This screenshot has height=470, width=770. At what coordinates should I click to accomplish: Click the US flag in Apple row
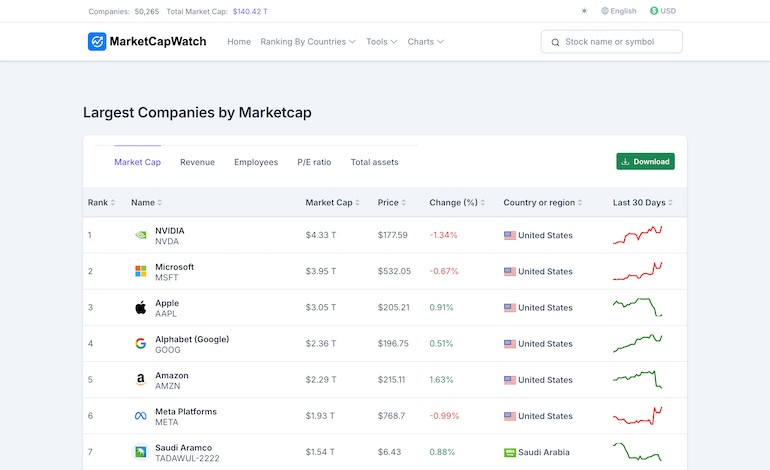tap(510, 307)
